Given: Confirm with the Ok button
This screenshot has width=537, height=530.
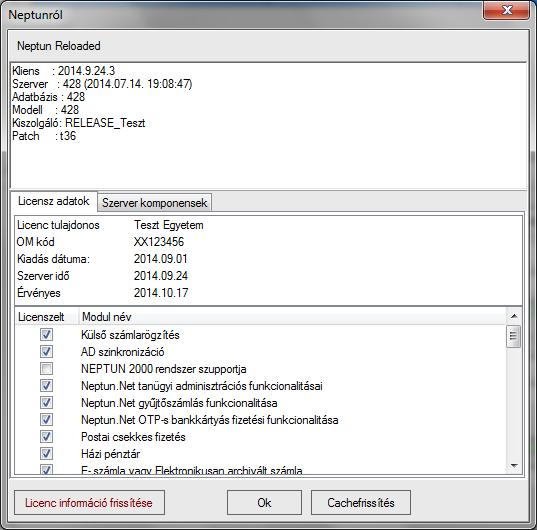Looking at the screenshot, I should click(264, 503).
